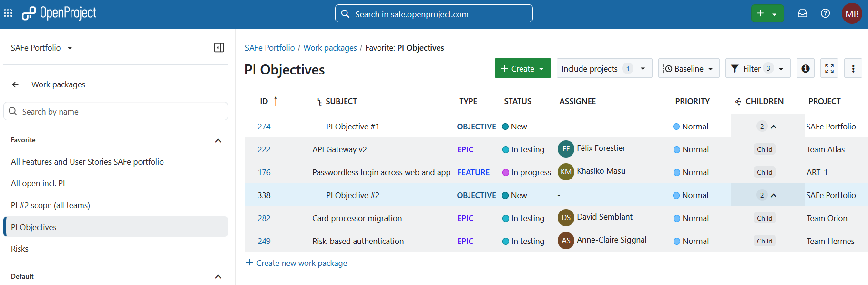Select PI Objectives favorite view
Screen dimensions: 868x285
click(116, 227)
